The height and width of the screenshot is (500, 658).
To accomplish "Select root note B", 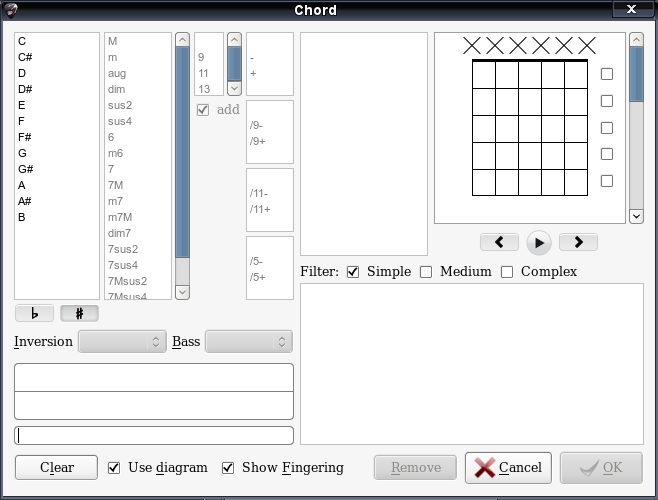I will 57,217.
